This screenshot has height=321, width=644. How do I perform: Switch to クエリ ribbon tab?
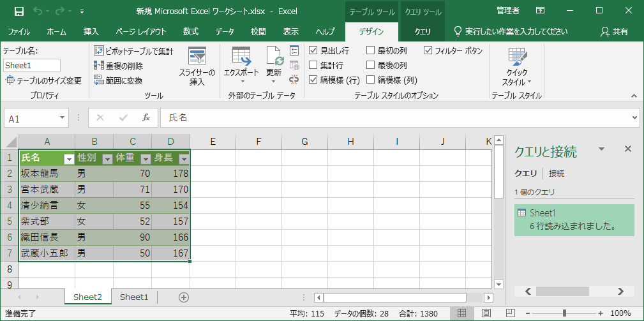[423, 32]
